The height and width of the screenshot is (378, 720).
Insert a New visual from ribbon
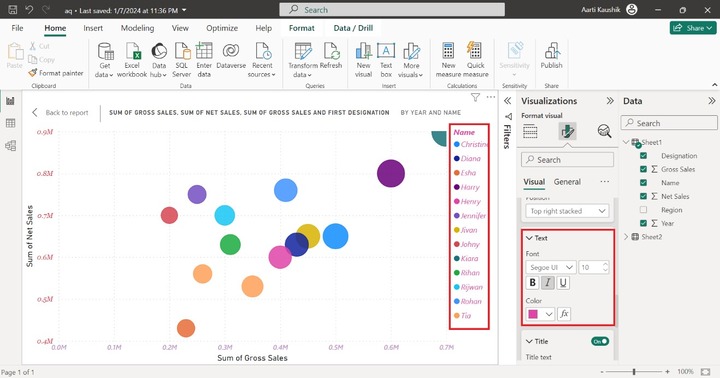point(363,60)
